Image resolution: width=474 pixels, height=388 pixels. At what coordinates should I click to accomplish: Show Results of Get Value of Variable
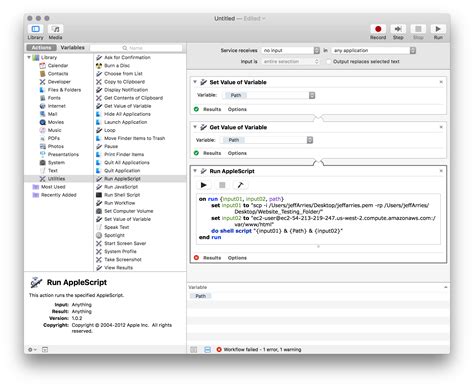click(212, 153)
